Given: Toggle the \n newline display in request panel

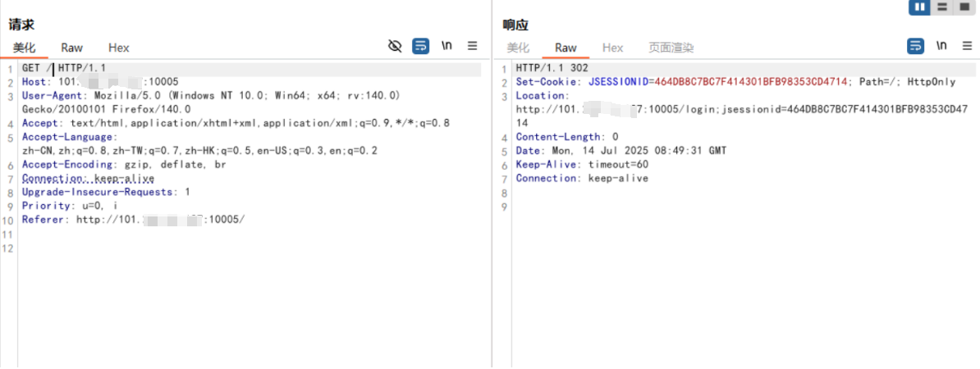Looking at the screenshot, I should coord(446,47).
